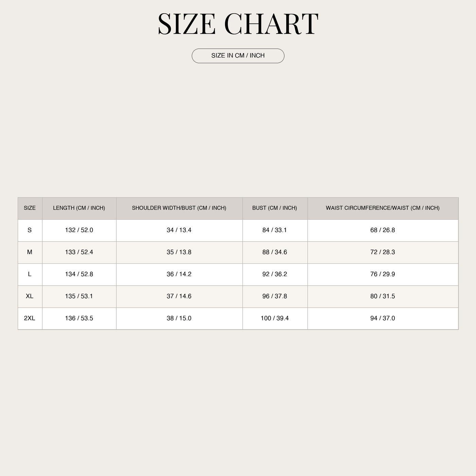Viewport: 476px width, 476px height.
Task: Click the 80 / 31.5 waist cell
Action: click(x=383, y=296)
